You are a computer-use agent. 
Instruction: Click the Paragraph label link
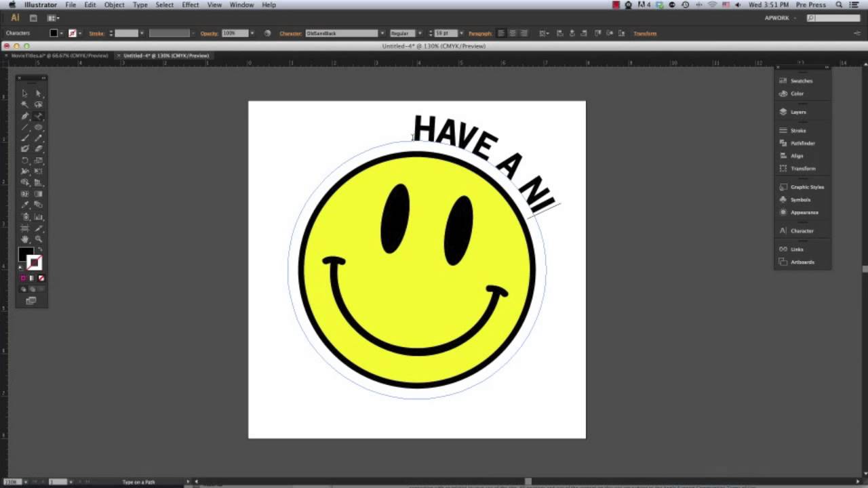(x=480, y=33)
